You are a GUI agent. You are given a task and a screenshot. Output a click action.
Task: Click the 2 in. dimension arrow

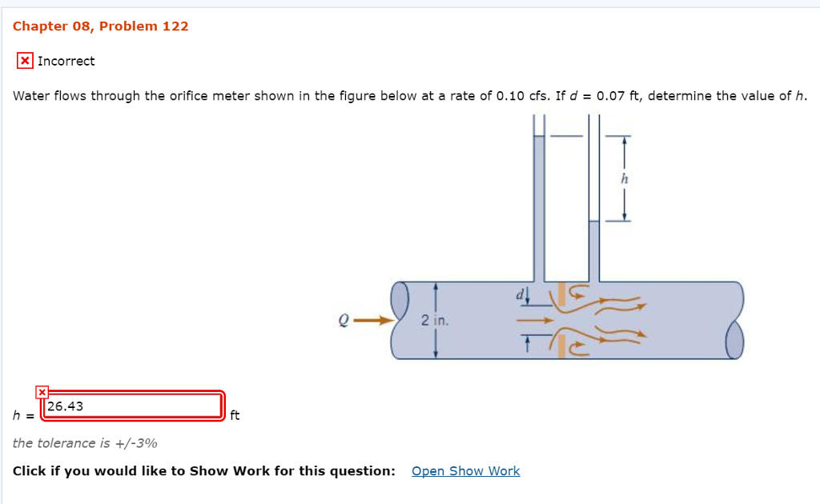click(435, 320)
